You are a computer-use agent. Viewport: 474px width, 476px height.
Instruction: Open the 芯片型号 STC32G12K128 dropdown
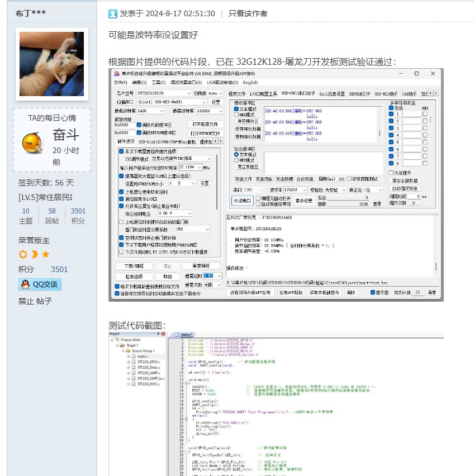click(164, 93)
